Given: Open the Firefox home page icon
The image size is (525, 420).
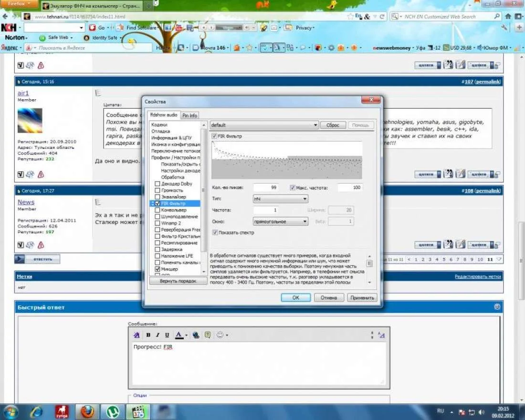Looking at the screenshot, I should (x=508, y=16).
